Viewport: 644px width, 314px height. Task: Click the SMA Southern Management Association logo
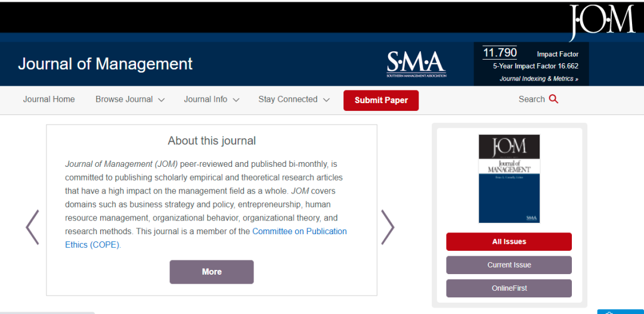point(416,63)
